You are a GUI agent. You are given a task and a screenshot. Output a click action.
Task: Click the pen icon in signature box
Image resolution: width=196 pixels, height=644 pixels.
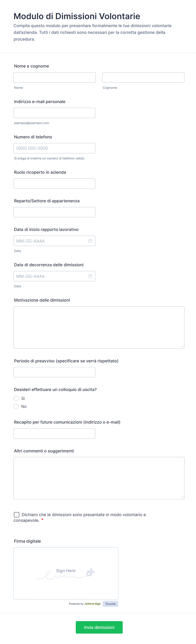pyautogui.click(x=90, y=572)
